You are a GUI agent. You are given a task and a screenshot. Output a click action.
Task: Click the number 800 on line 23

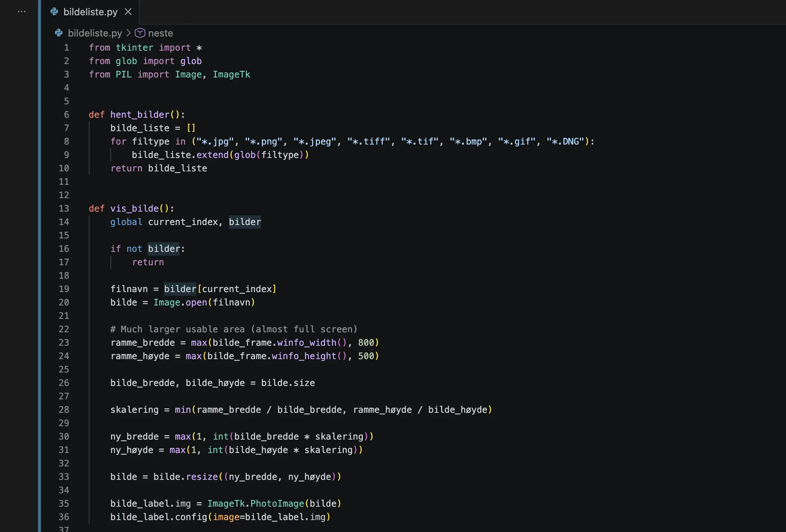click(366, 343)
